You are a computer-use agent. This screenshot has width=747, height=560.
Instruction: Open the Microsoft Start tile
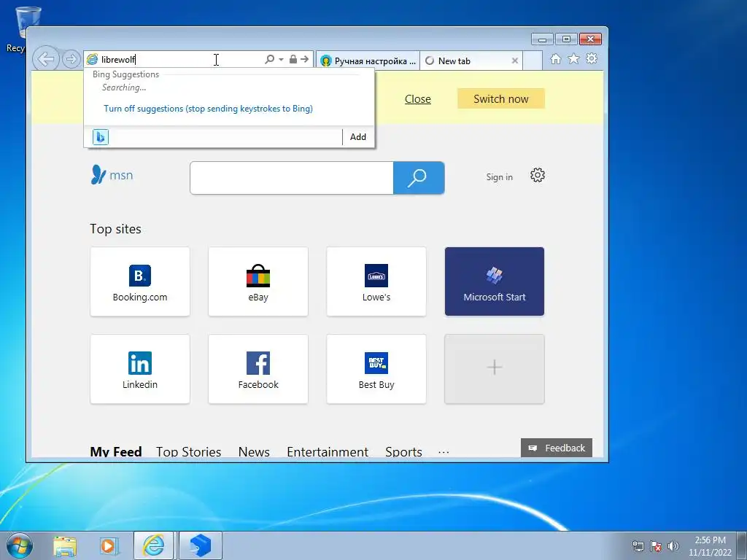[495, 281]
